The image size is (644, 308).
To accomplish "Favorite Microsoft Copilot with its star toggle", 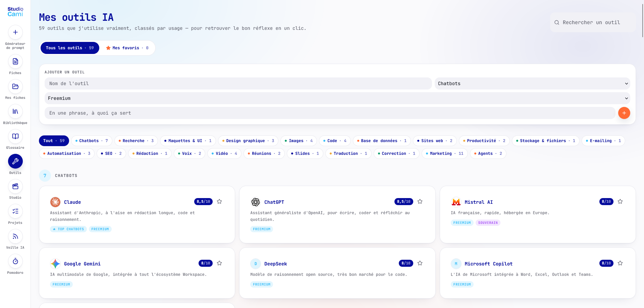I will pyautogui.click(x=620, y=263).
